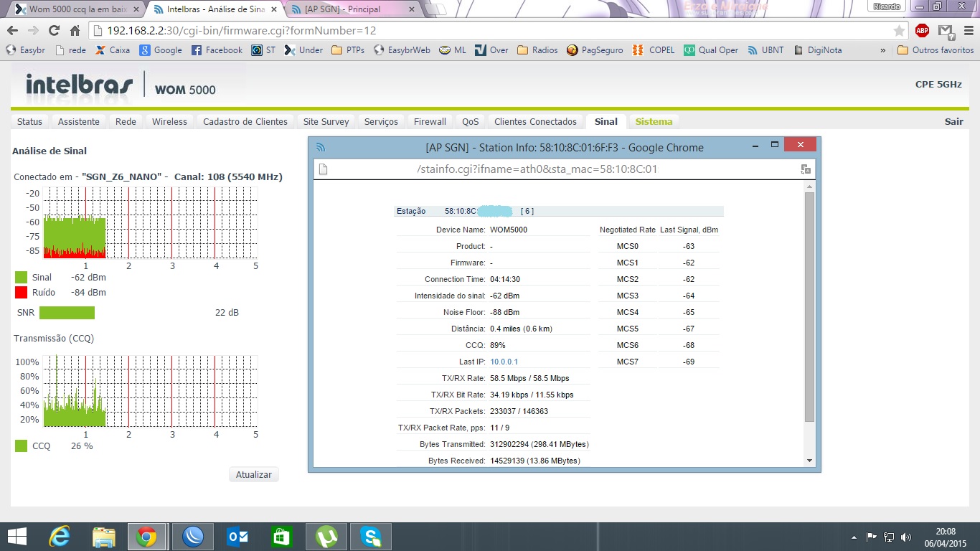Open the Facebook bookmark

tap(217, 50)
